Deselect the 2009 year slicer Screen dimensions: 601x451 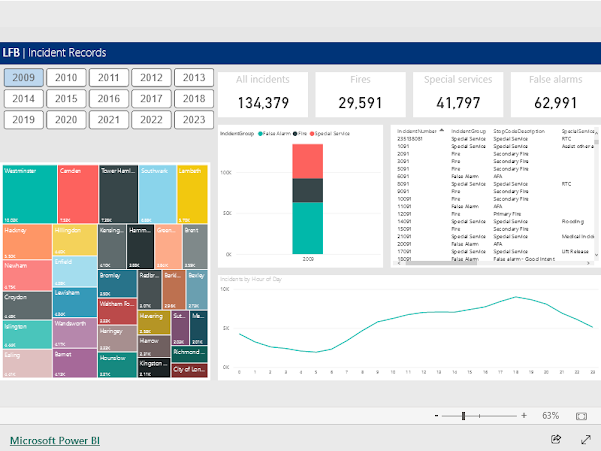point(24,78)
